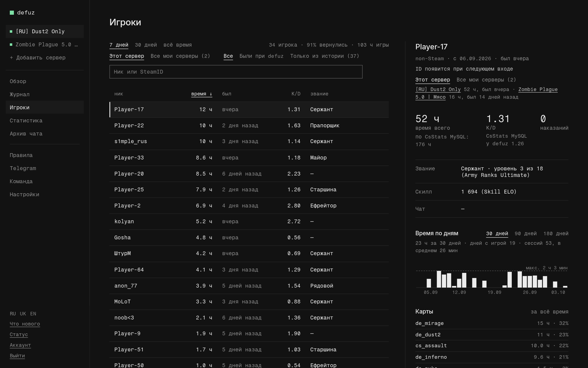Image resolution: width=588 pixels, height=368 pixels.
Task: Select the kolyan player row
Action: (x=249, y=222)
